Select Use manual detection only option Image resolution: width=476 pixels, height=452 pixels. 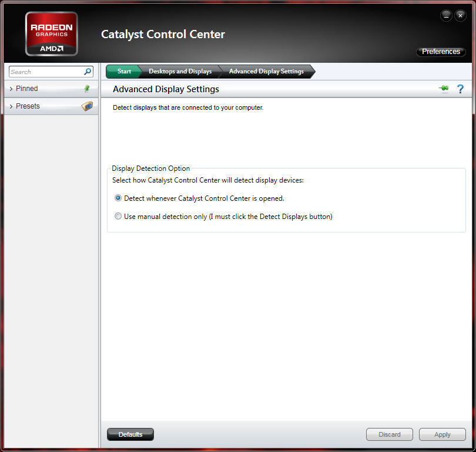(x=118, y=216)
